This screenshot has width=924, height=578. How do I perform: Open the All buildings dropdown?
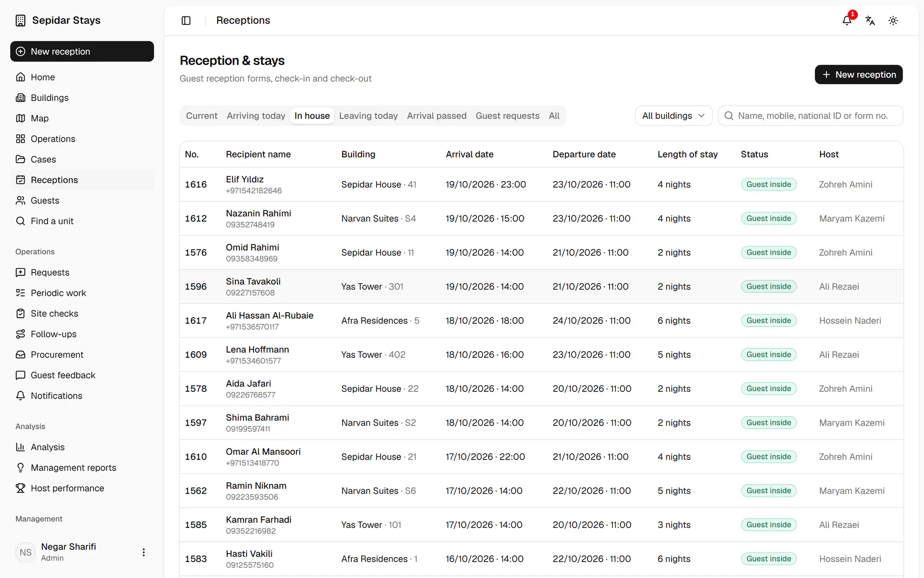click(x=673, y=116)
